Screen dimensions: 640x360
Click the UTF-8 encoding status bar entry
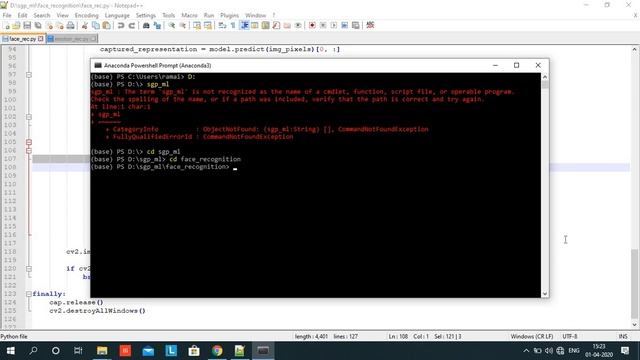pos(570,336)
